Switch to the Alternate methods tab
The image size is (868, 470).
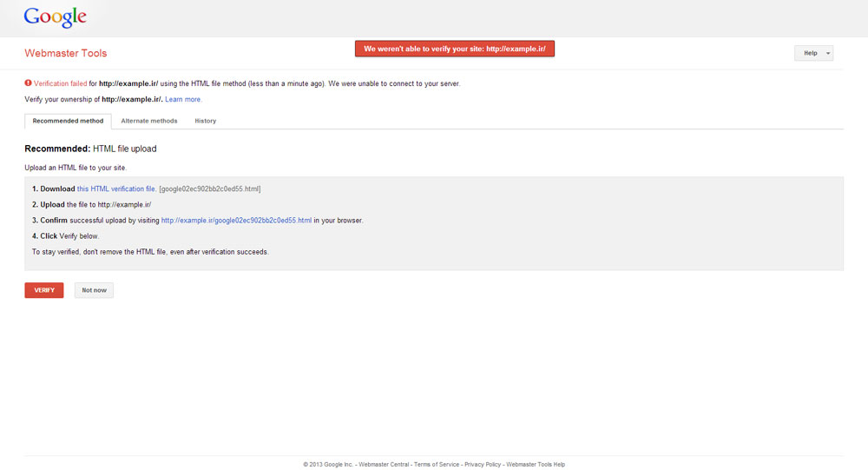[149, 121]
